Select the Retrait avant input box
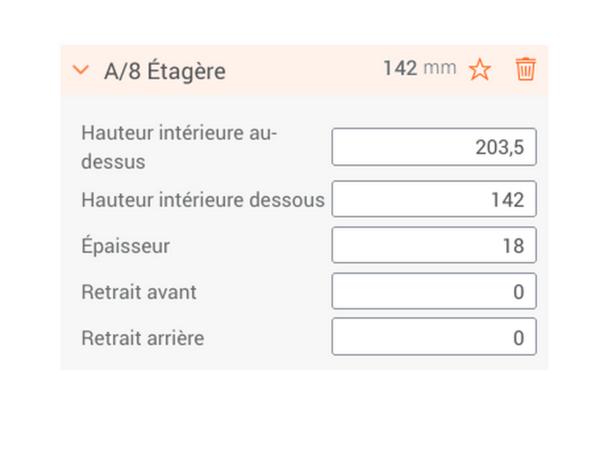Viewport: 600px width, 450px height. [433, 291]
